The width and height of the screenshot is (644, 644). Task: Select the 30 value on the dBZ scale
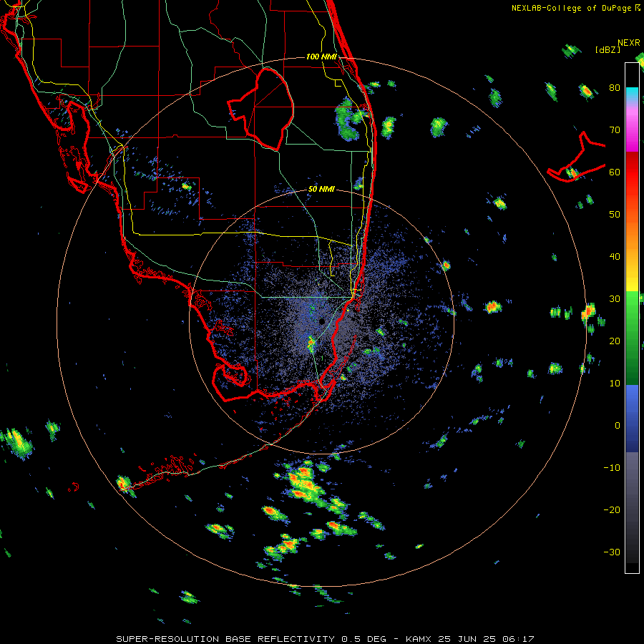click(615, 299)
